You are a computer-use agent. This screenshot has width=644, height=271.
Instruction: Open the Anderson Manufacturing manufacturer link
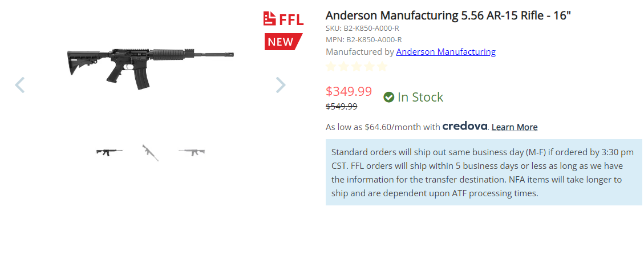point(445,52)
